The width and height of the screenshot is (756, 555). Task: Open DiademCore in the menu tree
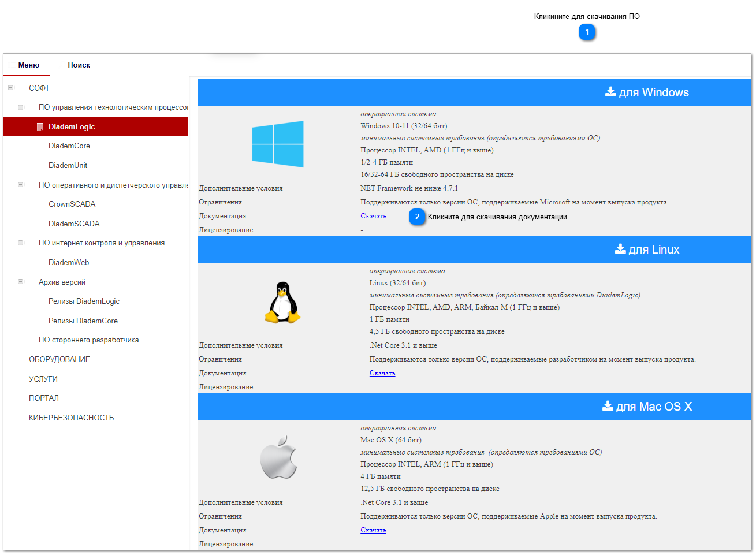click(69, 146)
